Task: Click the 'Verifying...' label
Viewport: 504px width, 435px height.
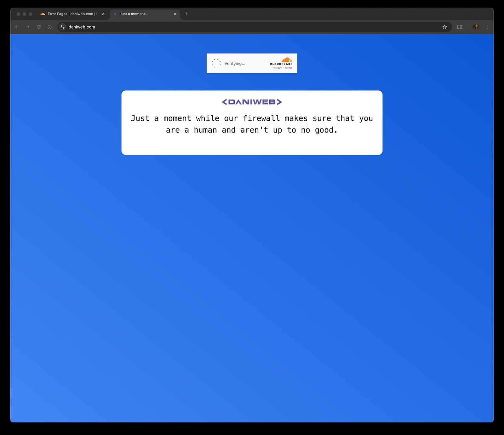Action: (235, 63)
